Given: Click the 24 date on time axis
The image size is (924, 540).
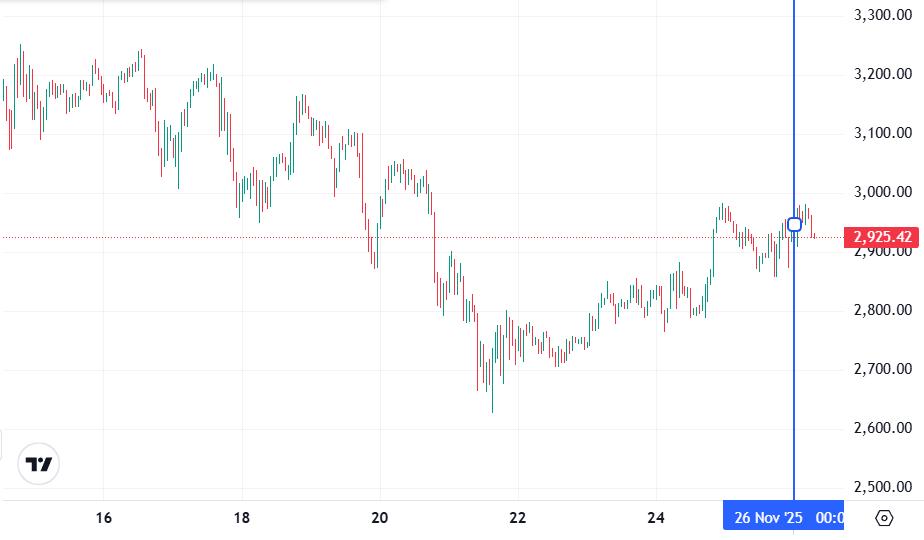Looking at the screenshot, I should click(x=656, y=517).
